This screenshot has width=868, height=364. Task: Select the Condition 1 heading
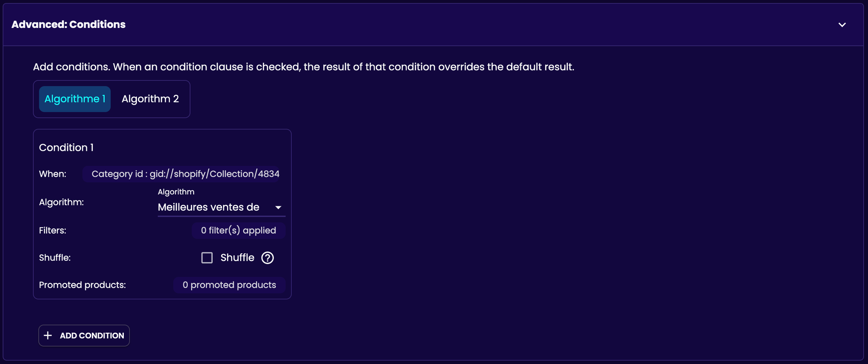pos(66,147)
